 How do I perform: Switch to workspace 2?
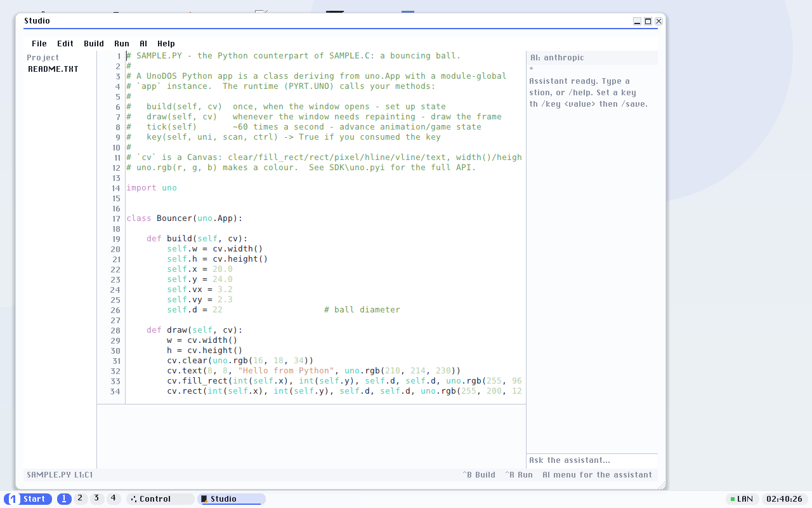pyautogui.click(x=80, y=498)
